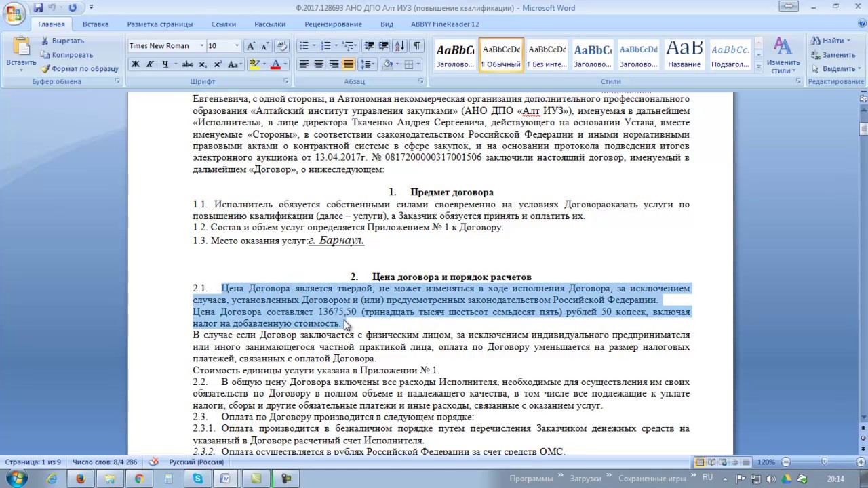
Task: Open Заменить replace dialog
Action: [833, 55]
